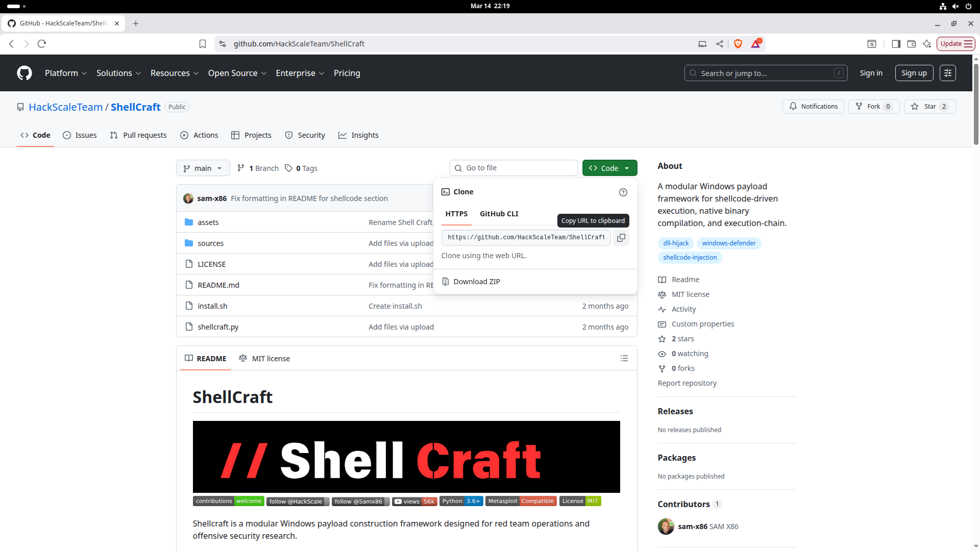Screen dimensions: 980x551
Task: Open a new browser tab
Action: [136, 23]
